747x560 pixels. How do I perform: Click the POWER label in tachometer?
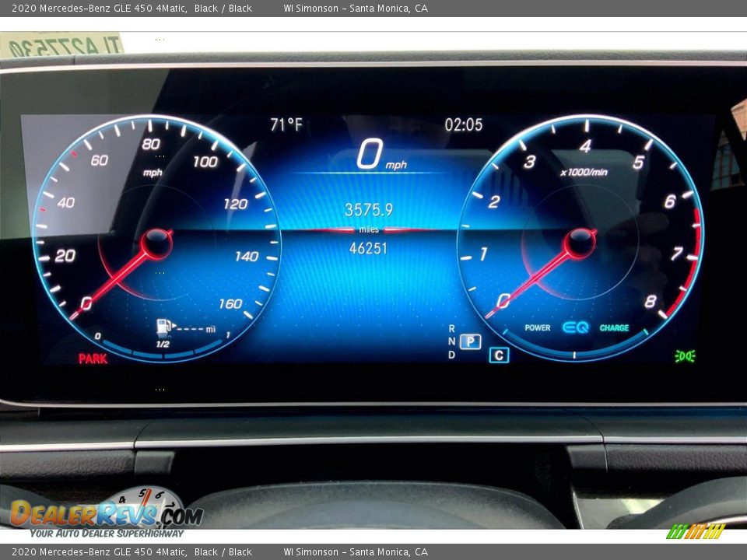(538, 327)
